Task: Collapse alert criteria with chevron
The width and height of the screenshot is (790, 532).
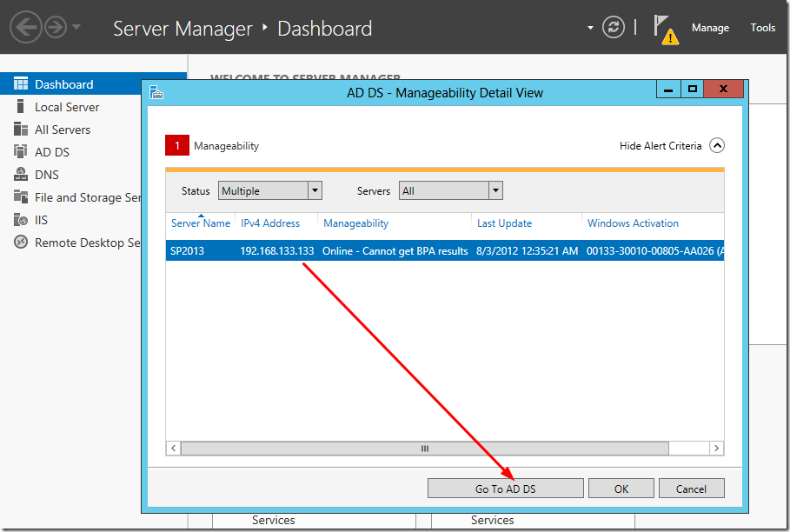Action: 716,146
